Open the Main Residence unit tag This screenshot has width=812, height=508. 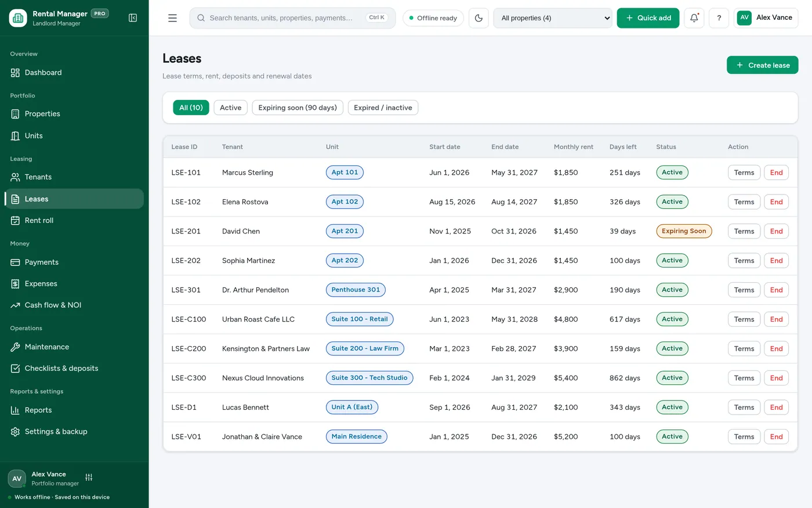point(356,437)
